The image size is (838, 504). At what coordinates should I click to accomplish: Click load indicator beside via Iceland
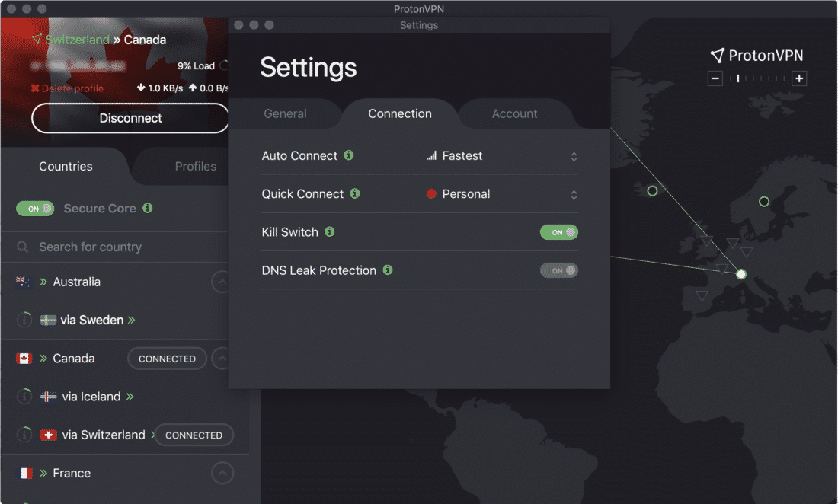click(x=24, y=396)
